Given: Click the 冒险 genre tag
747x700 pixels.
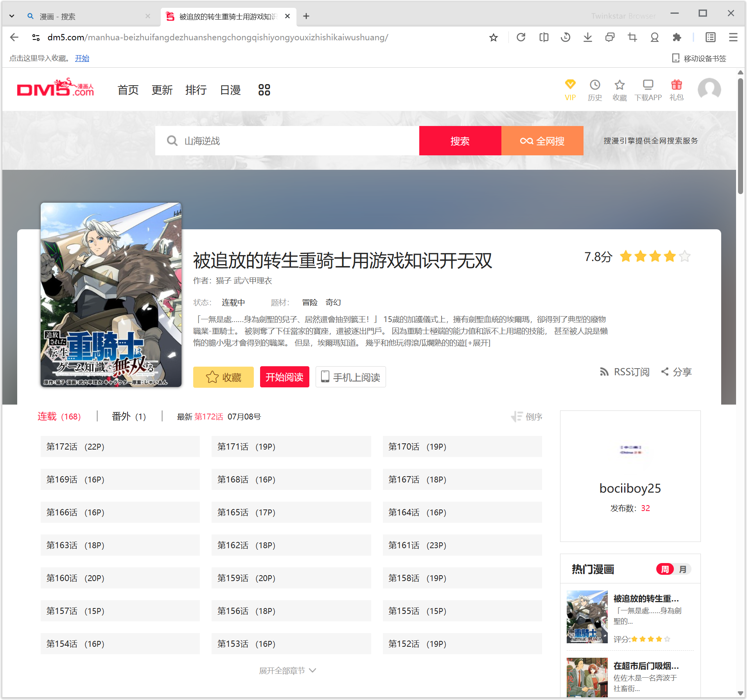Looking at the screenshot, I should pyautogui.click(x=310, y=302).
